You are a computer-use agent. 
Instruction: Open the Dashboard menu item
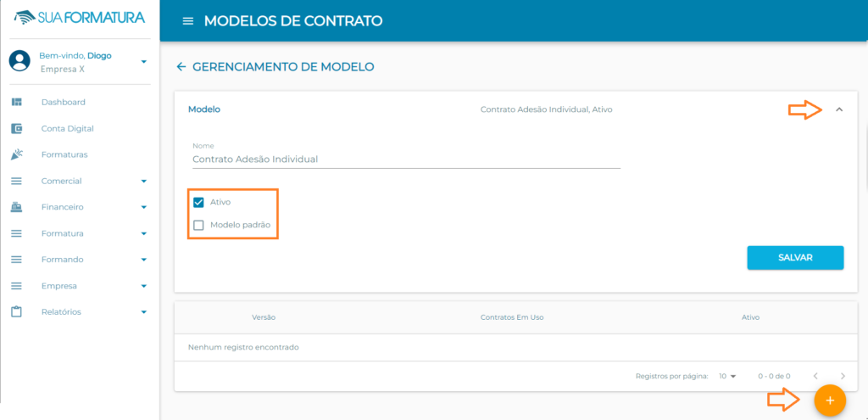[63, 102]
